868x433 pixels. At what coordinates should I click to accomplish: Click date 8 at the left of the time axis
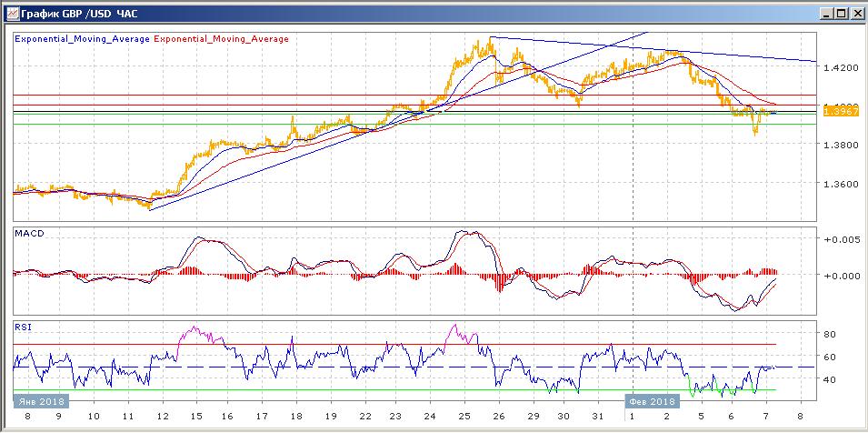(27, 417)
